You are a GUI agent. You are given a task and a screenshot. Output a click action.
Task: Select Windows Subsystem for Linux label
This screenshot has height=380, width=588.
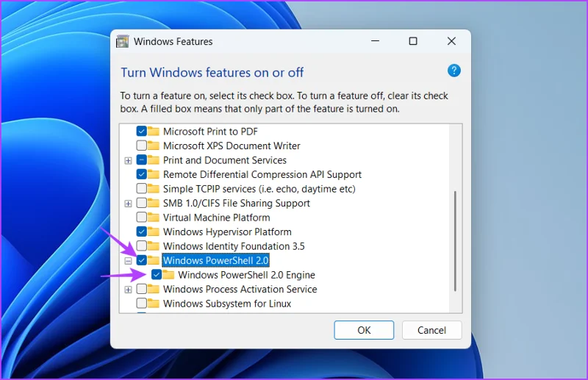point(227,304)
